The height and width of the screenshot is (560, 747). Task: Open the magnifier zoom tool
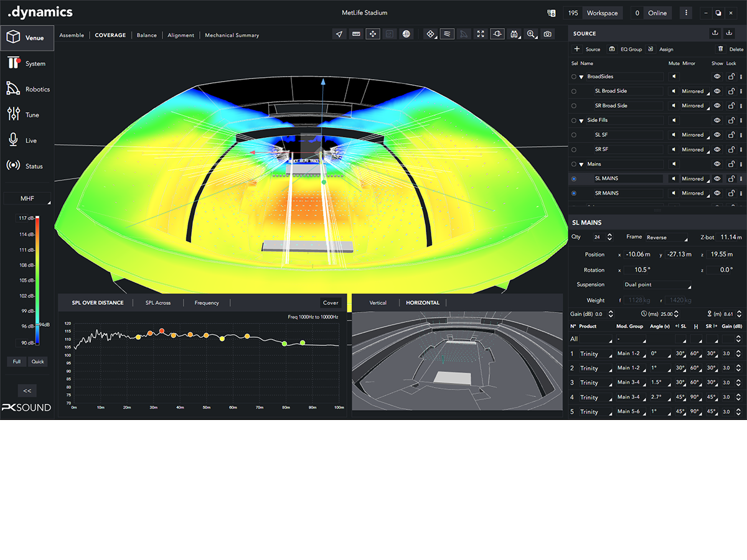point(532,34)
